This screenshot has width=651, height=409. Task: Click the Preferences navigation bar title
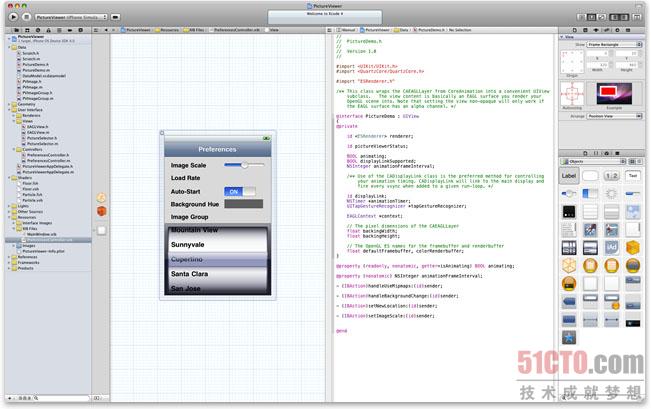coord(217,149)
